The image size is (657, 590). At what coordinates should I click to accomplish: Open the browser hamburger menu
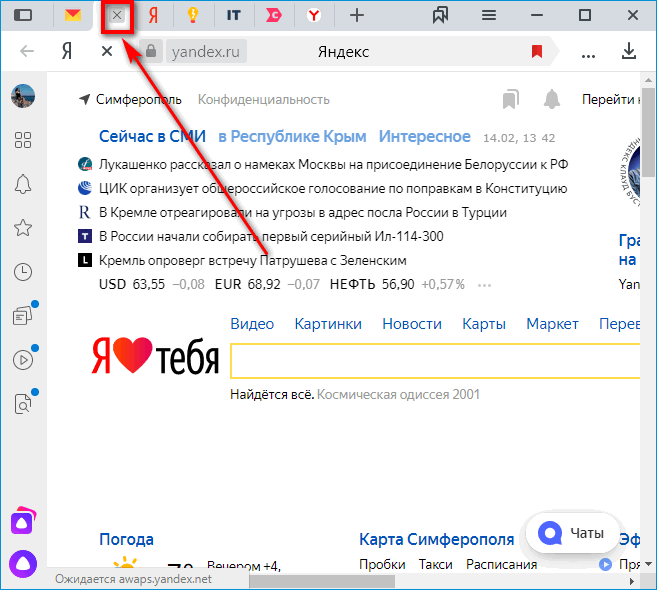489,16
